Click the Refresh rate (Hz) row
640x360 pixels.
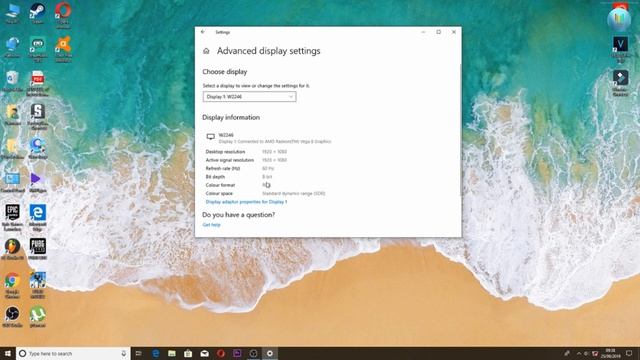[x=240, y=169]
